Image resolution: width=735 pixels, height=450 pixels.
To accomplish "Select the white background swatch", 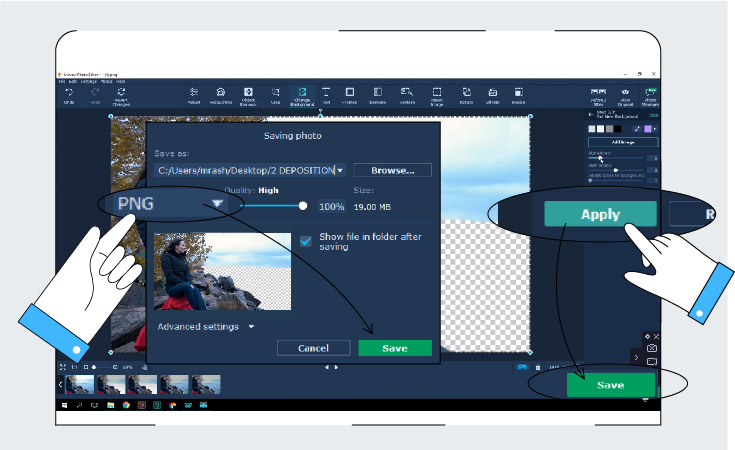I will pyautogui.click(x=600, y=129).
